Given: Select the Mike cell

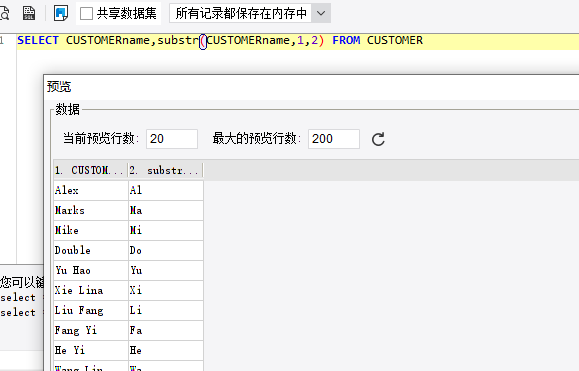Looking at the screenshot, I should pos(91,230).
